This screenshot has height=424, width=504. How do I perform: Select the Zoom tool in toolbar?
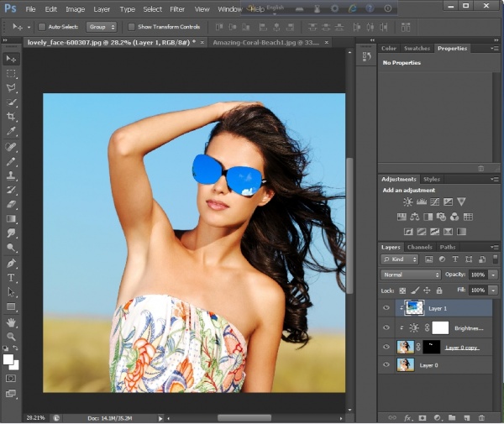coord(11,336)
